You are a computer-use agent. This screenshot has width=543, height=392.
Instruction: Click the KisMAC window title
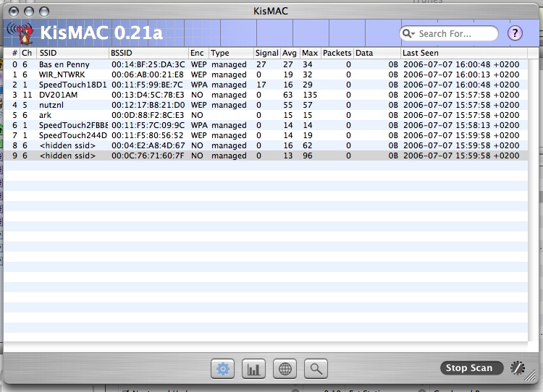(271, 11)
